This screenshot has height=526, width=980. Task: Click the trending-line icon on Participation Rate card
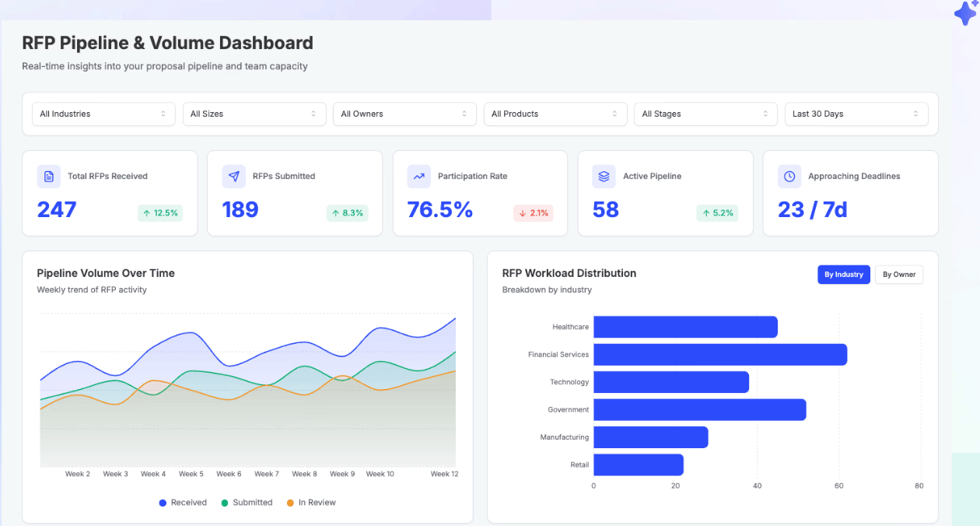point(418,176)
